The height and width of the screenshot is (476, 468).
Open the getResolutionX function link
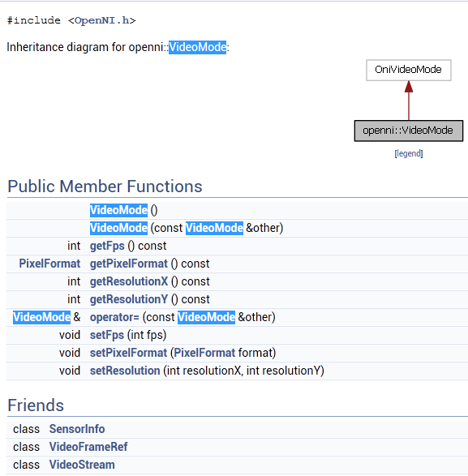129,281
